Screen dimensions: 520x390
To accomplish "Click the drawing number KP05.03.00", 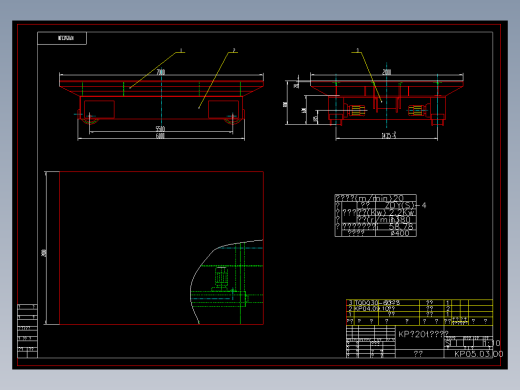I will [479, 354].
